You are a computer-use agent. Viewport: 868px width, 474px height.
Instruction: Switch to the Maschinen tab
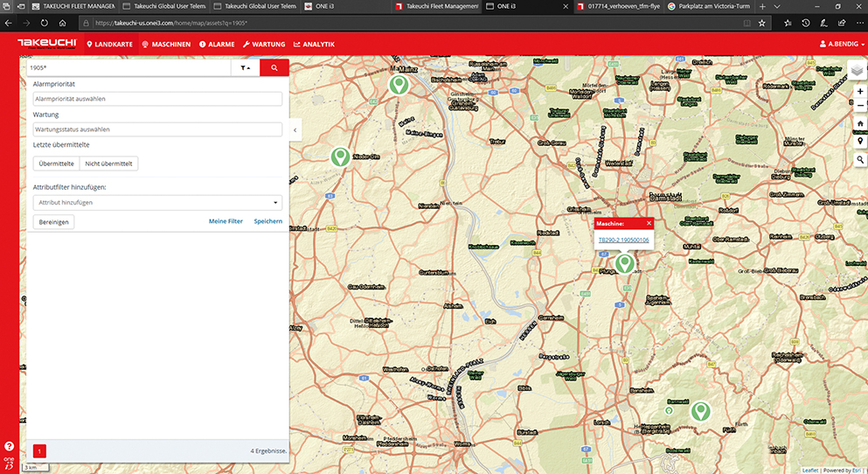tap(166, 44)
